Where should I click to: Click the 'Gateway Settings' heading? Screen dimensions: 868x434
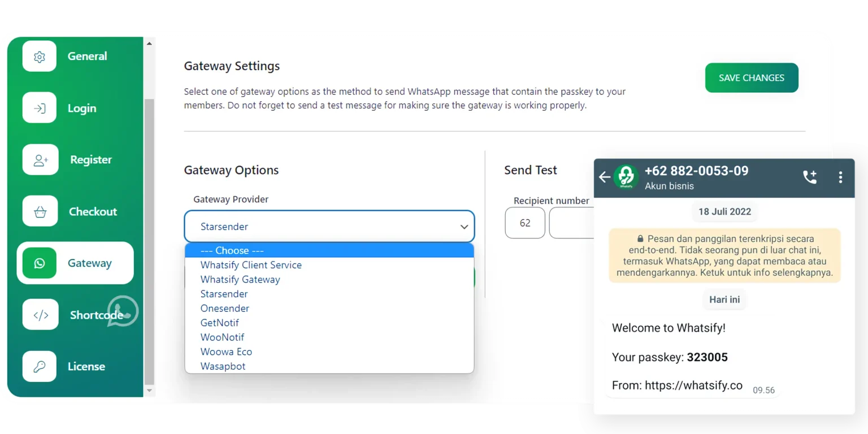[x=232, y=66]
